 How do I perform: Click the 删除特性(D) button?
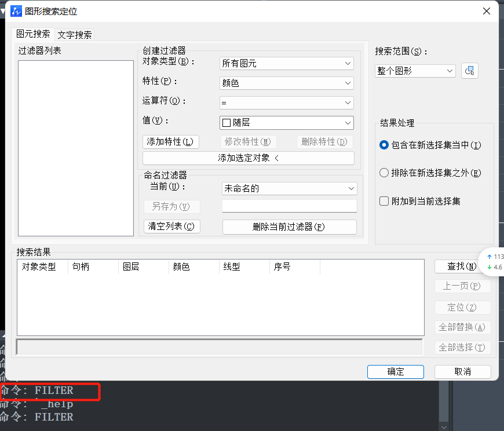pos(324,142)
